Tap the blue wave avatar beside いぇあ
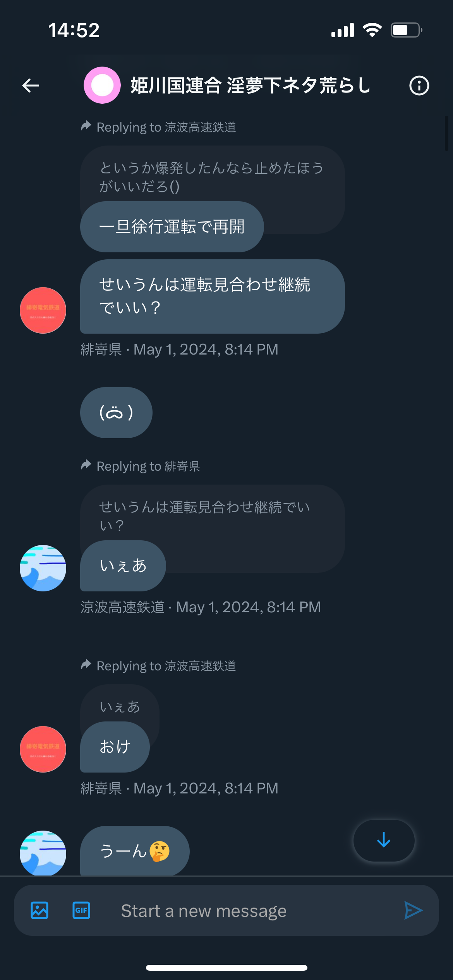The width and height of the screenshot is (453, 980). tap(43, 568)
